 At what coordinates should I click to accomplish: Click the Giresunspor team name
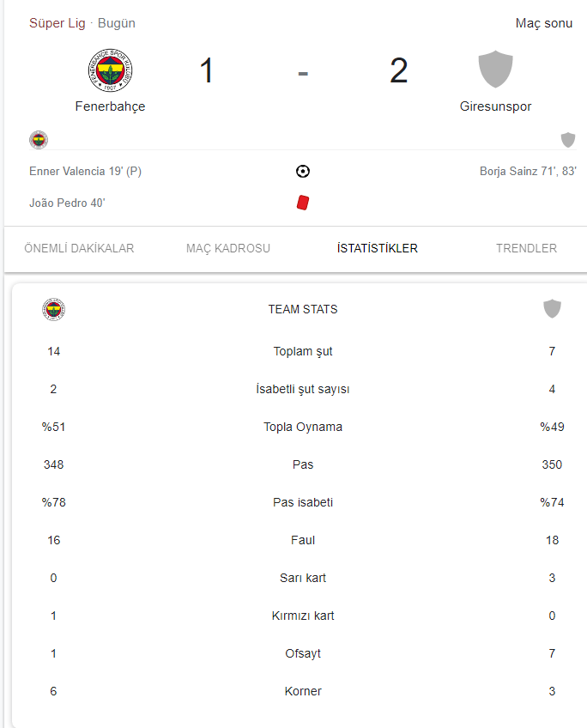[x=495, y=106]
